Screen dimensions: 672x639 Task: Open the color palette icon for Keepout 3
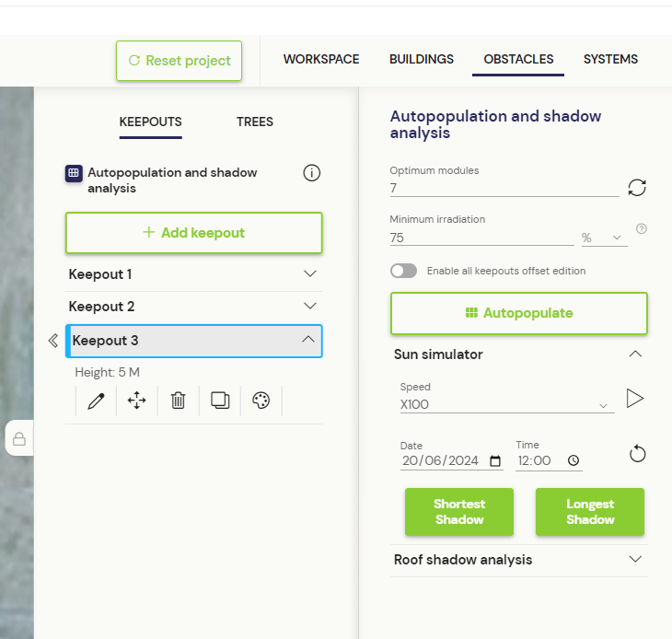tap(261, 401)
